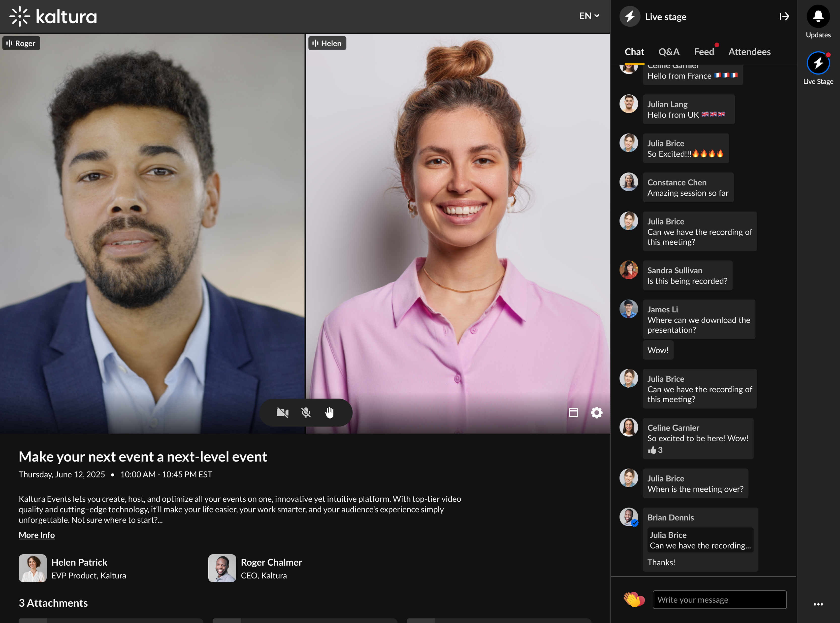Screen dimensions: 840x623
Task: Raise your hand
Action: click(x=330, y=413)
